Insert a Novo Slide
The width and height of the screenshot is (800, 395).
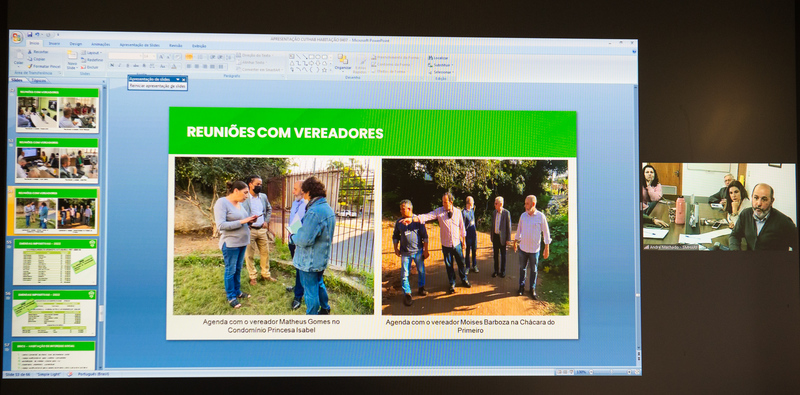pos(72,60)
